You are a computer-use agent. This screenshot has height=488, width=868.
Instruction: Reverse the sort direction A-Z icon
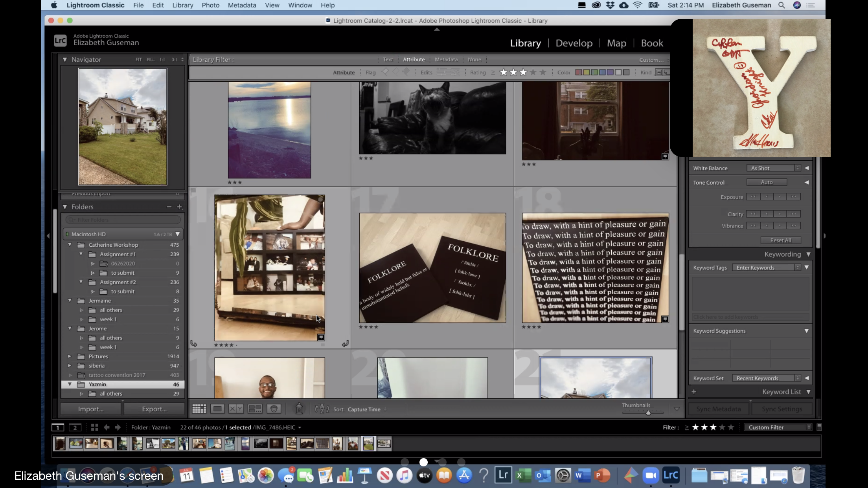322,409
